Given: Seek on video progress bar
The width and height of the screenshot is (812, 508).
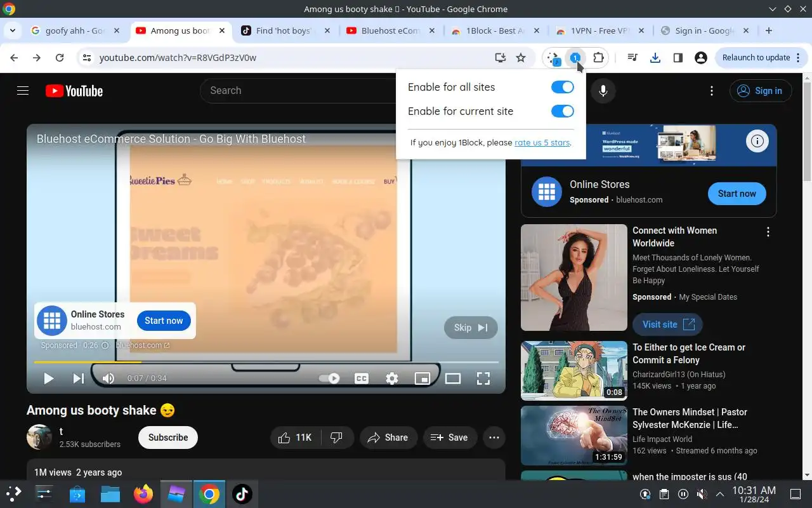Looking at the screenshot, I should click(x=266, y=362).
